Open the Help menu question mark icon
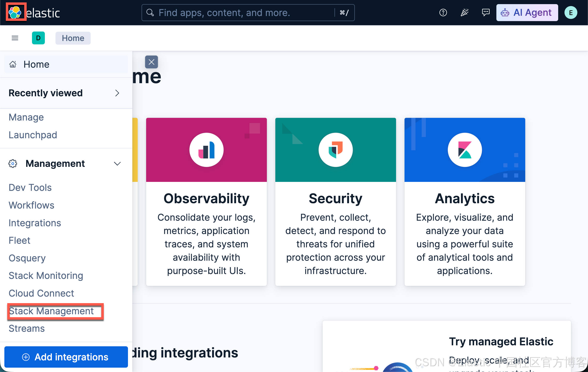This screenshot has width=588, height=372. pyautogui.click(x=443, y=12)
